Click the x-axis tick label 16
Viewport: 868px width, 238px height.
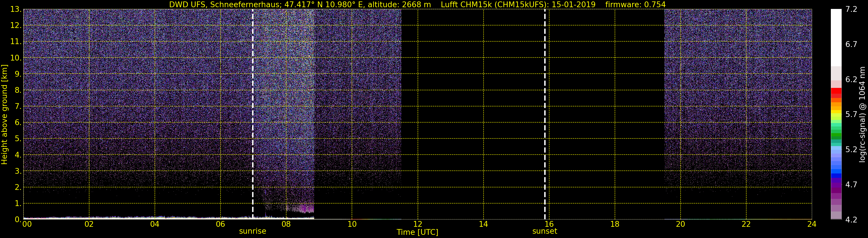tap(549, 224)
